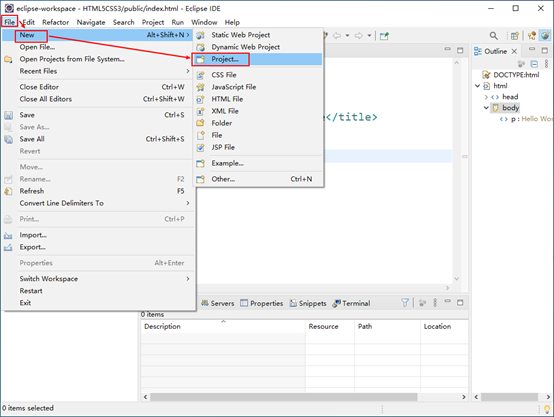Expand Convert Line Delimiters To submenu
Screen dimensions: 554x417
coord(98,203)
